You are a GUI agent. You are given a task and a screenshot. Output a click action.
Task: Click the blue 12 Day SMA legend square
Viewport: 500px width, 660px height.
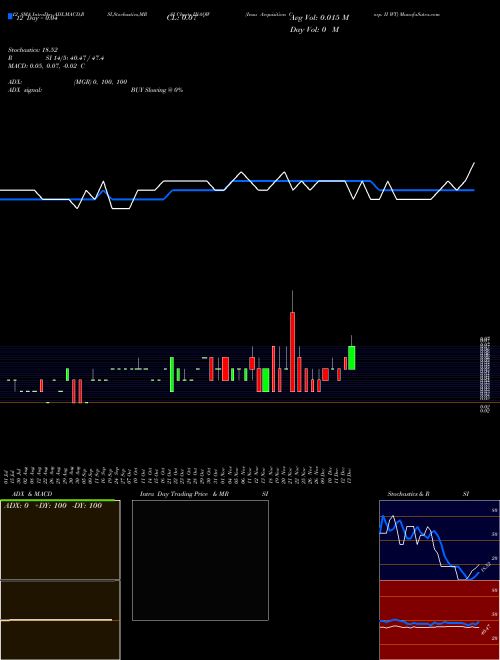(10, 17)
